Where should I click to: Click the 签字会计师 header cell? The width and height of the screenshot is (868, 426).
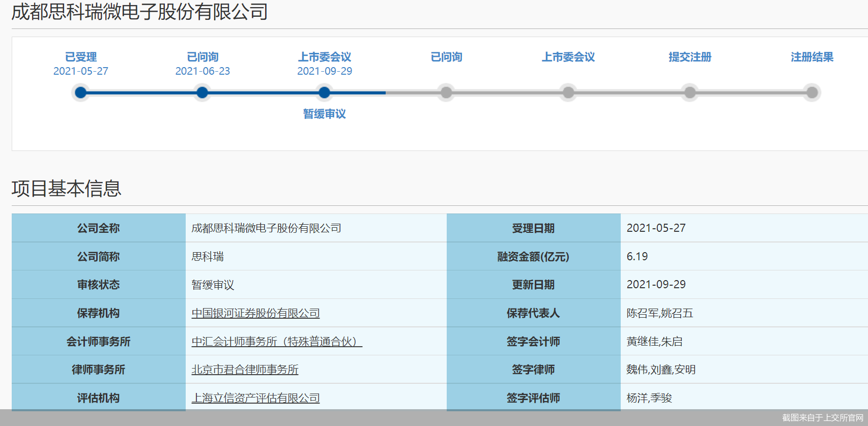[x=534, y=342]
